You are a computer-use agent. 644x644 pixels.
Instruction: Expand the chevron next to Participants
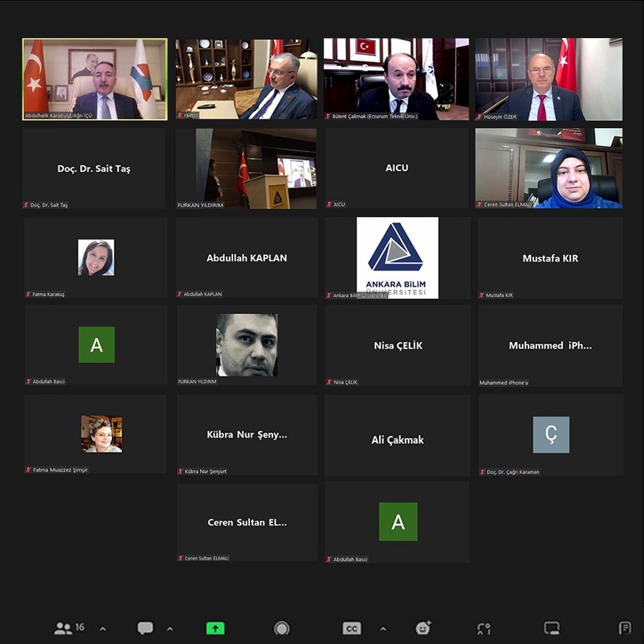[102, 629]
